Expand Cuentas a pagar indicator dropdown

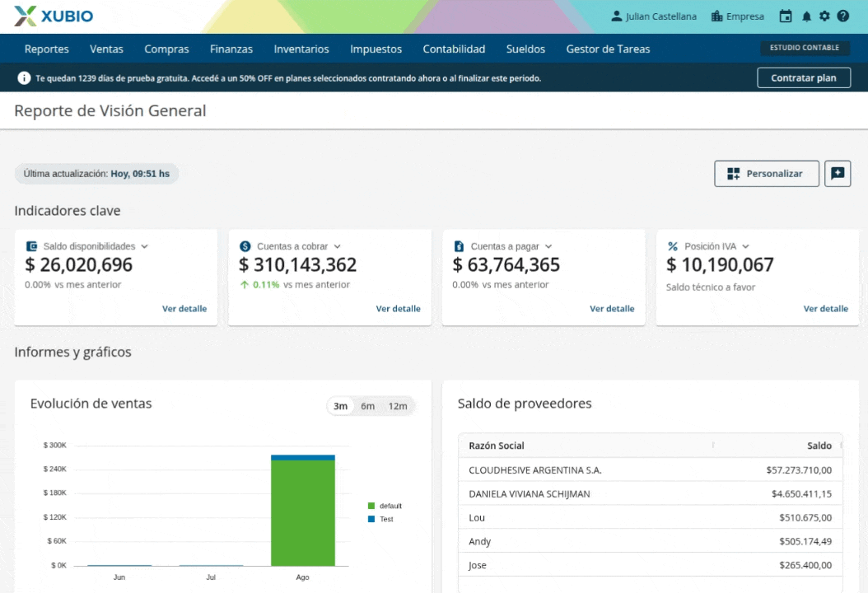tap(548, 246)
